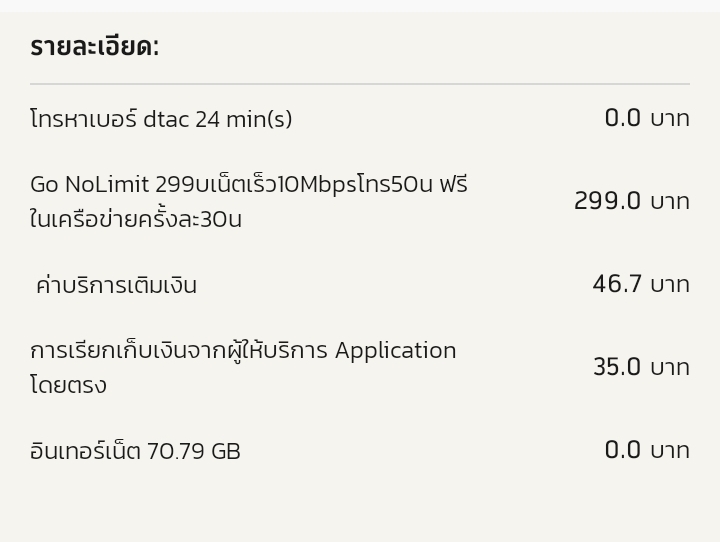
Task: Select the อินเทอร์เน็ต 70.79 GB usage label
Action: [135, 451]
